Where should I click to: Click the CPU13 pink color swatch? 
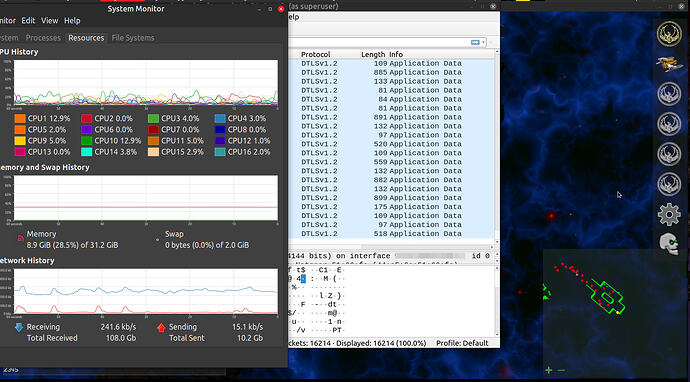click(x=20, y=152)
